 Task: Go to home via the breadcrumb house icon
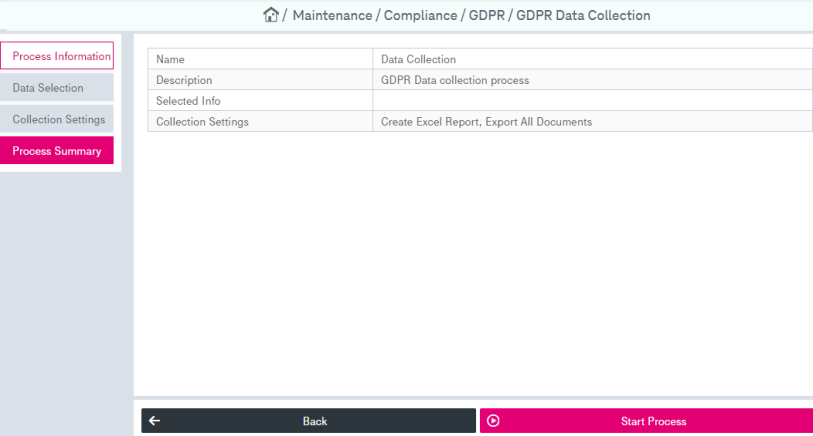point(271,15)
